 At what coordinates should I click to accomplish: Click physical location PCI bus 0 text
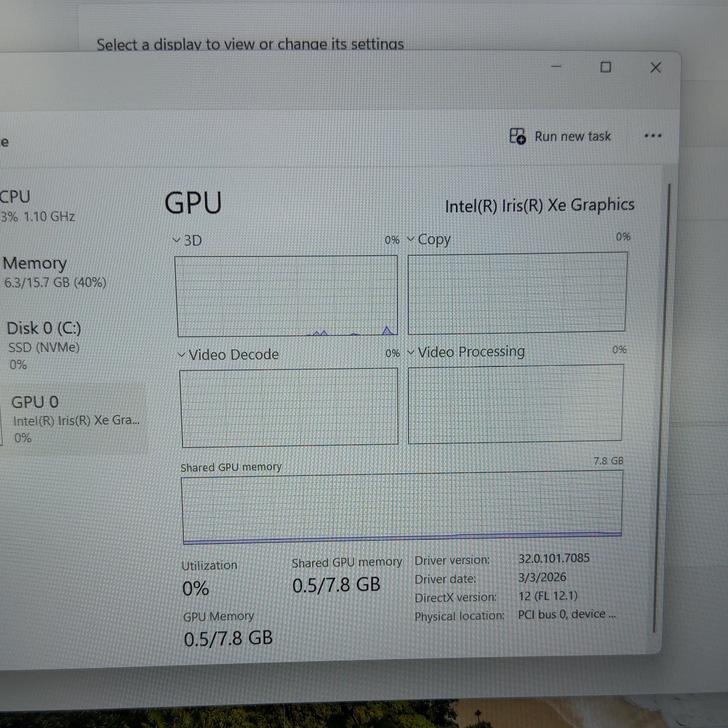point(567,614)
